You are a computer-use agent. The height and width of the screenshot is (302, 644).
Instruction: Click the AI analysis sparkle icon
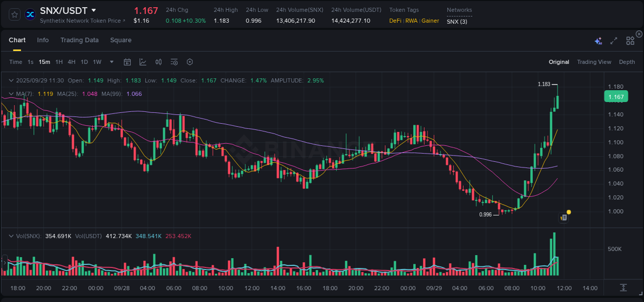(x=598, y=41)
